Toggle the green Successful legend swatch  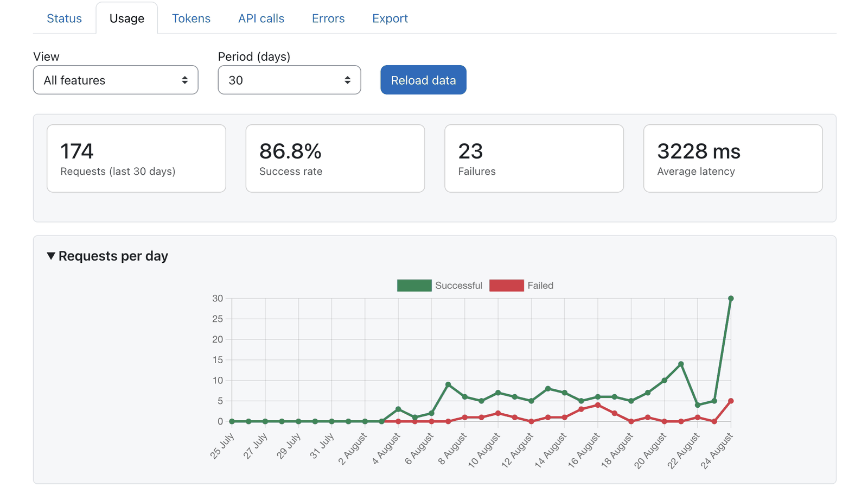click(414, 286)
